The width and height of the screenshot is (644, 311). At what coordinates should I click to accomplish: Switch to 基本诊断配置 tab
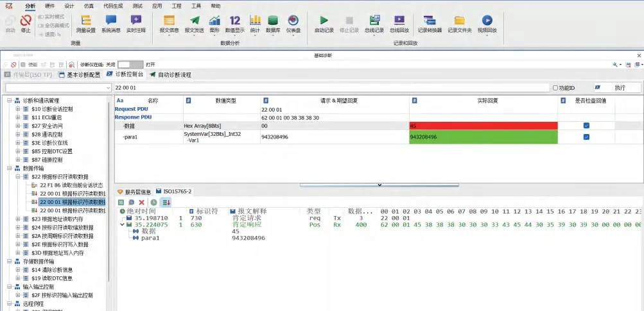click(80, 74)
